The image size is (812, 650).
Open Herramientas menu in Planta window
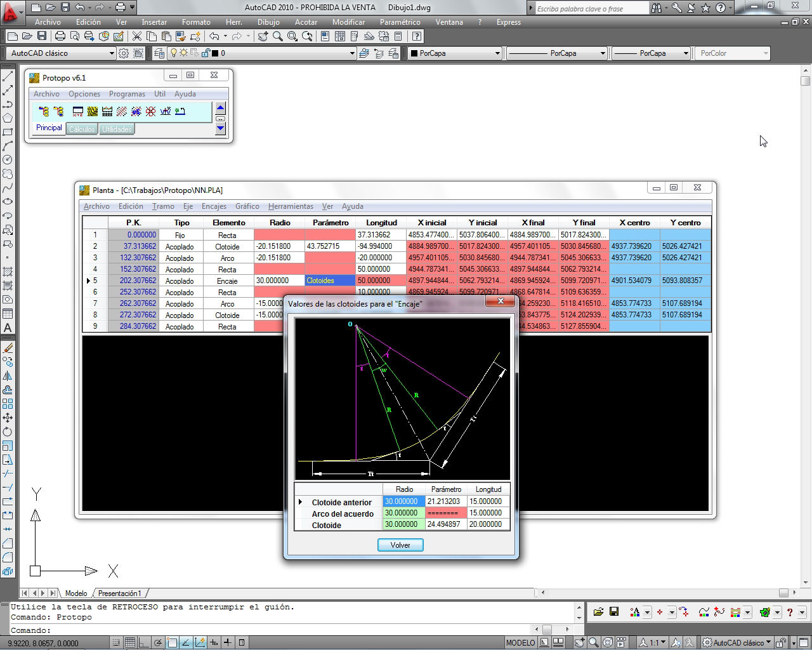pos(291,206)
